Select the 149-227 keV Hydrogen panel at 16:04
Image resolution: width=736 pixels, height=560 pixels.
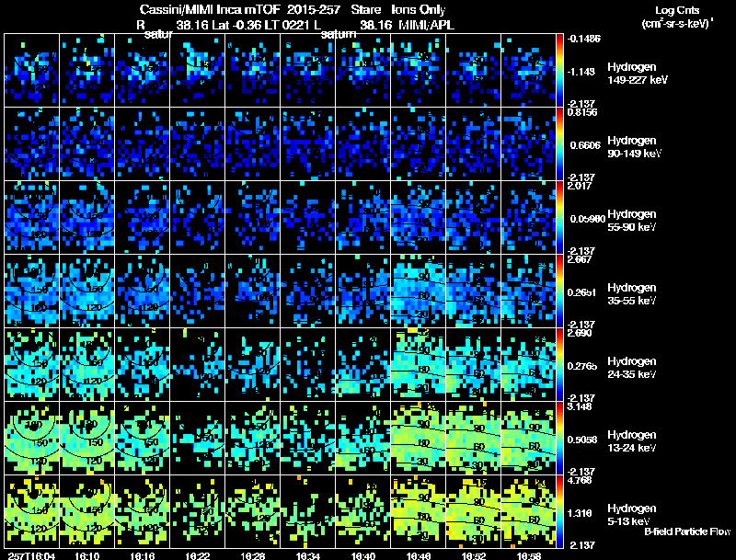click(32, 71)
